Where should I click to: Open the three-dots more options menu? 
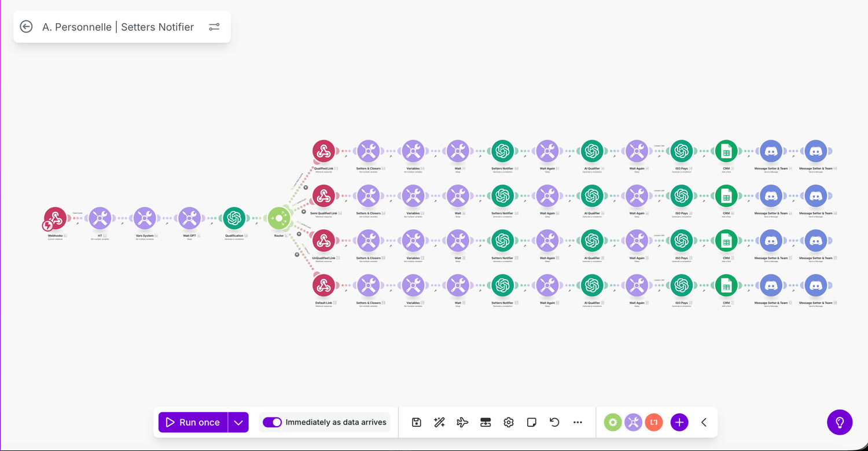tap(578, 423)
